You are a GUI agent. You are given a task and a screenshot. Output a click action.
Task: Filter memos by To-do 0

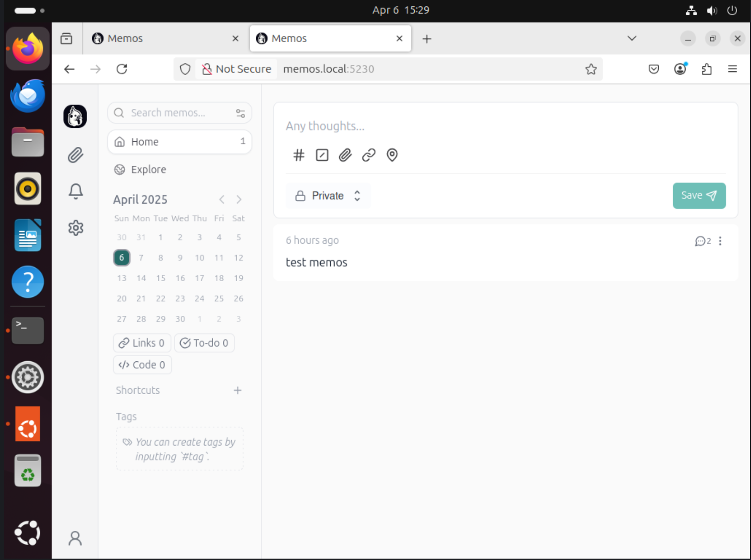(204, 343)
